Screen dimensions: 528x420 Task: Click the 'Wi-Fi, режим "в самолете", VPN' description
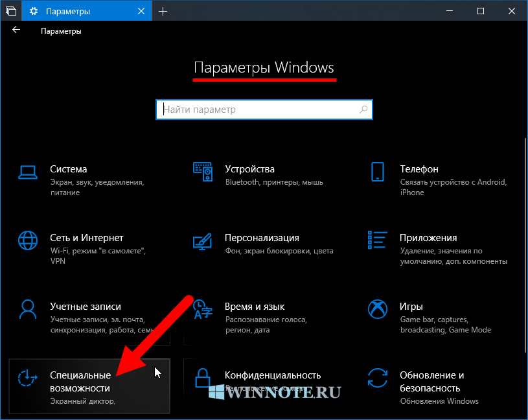[98, 256]
